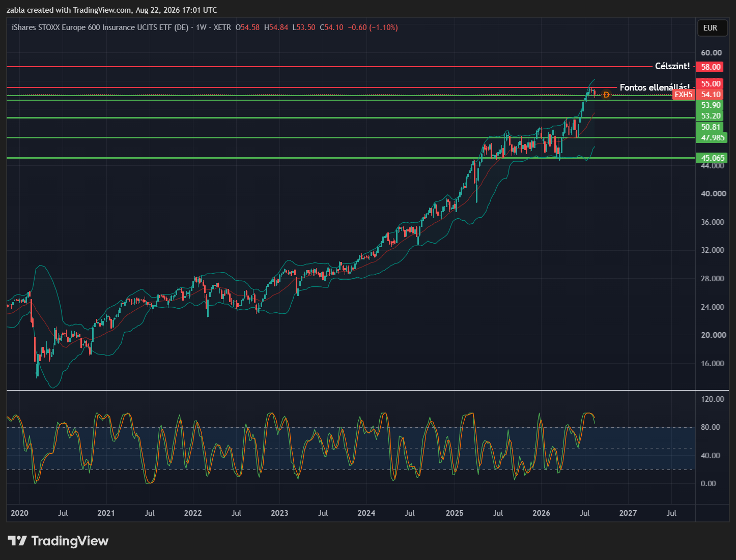736x560 pixels.
Task: Select the 'Célszint!' annotation text
Action: tap(672, 66)
